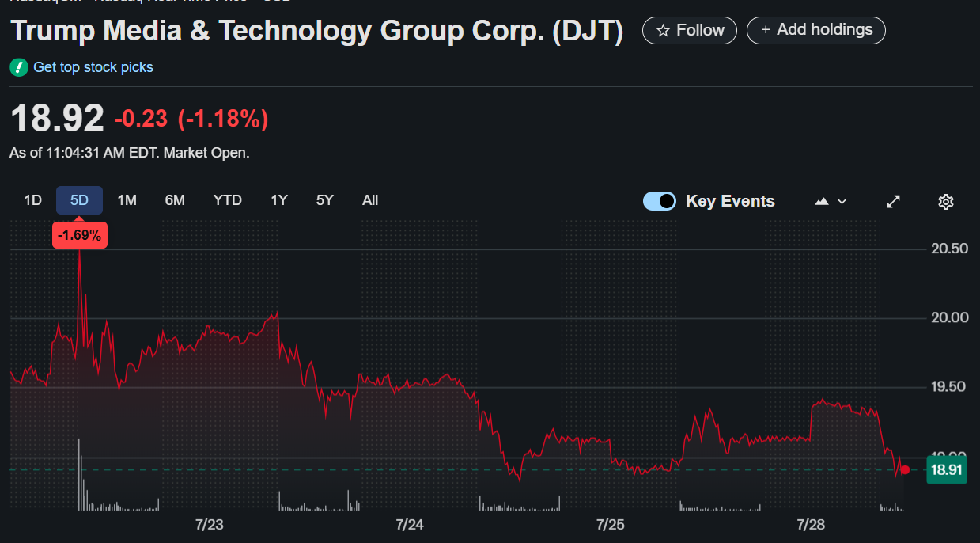
Task: Switch chart to 1M range
Action: [127, 200]
